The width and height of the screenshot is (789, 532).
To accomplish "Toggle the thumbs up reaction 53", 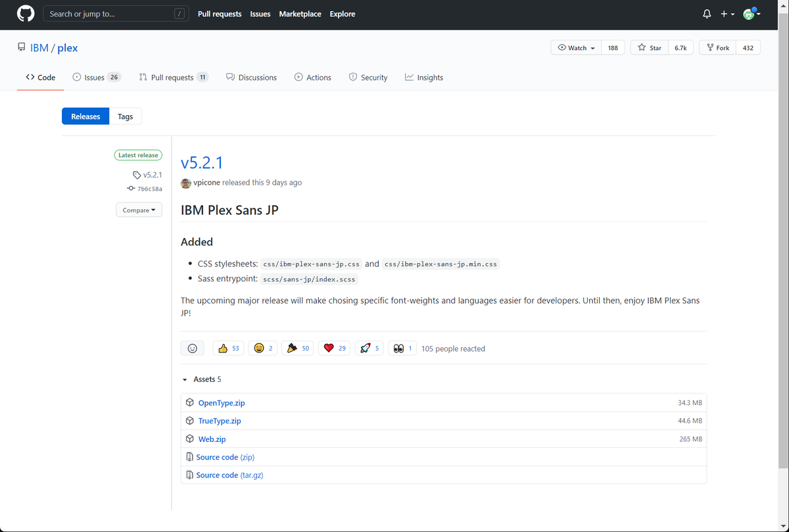I will pyautogui.click(x=229, y=349).
